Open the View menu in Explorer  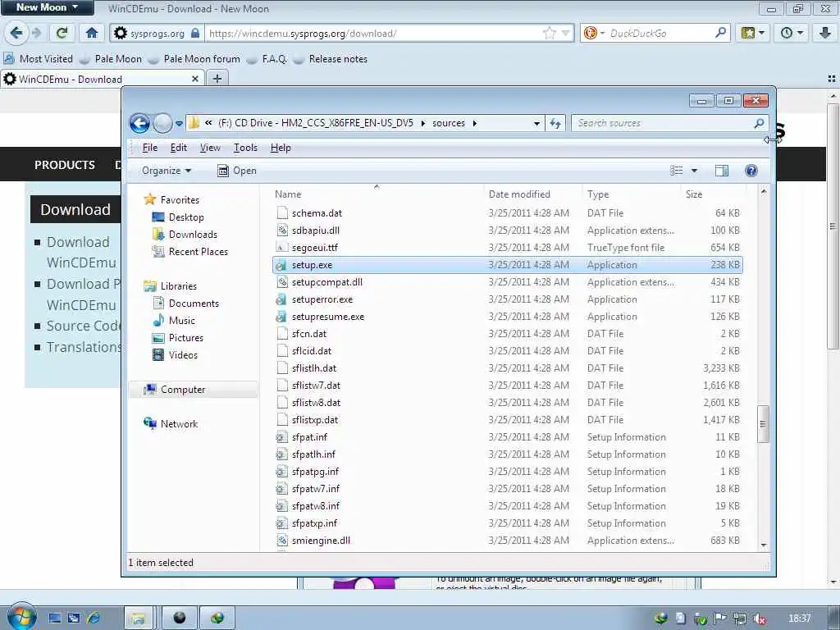pyautogui.click(x=210, y=148)
